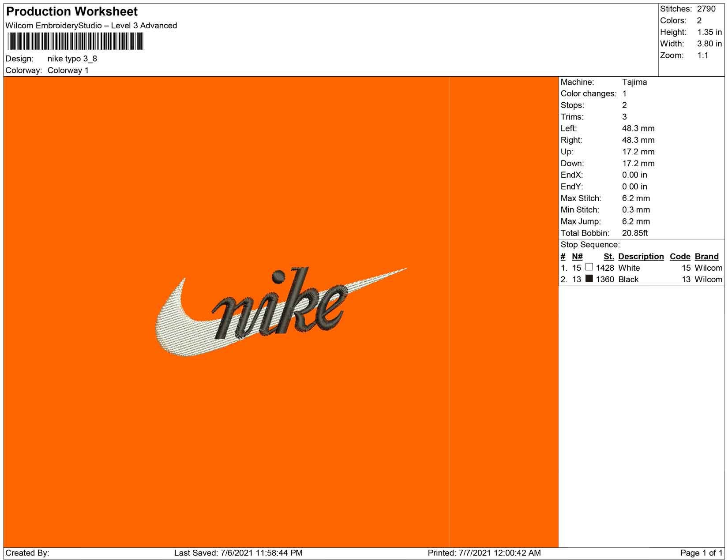This screenshot has height=560, width=728.
Task: Select the 'Black' description in stop 2
Action: (x=629, y=279)
